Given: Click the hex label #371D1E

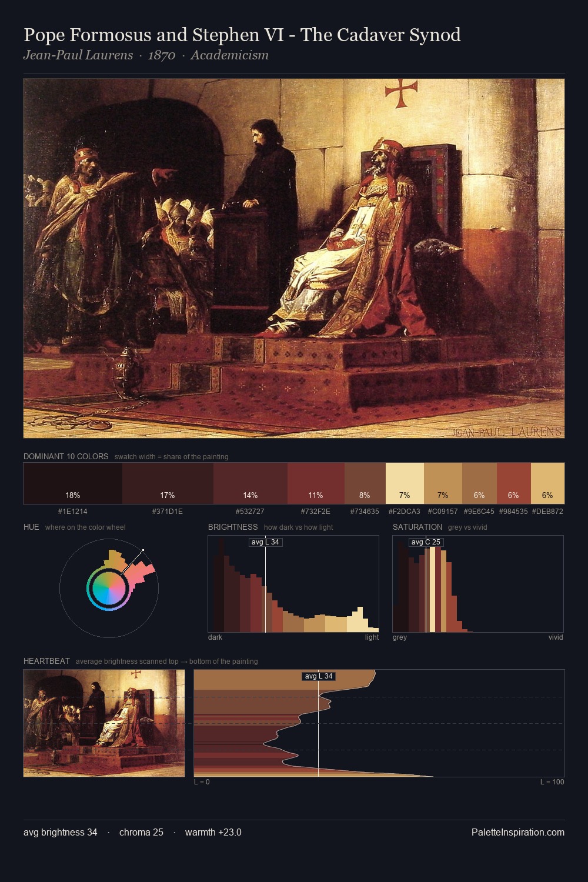Looking at the screenshot, I should tap(168, 512).
